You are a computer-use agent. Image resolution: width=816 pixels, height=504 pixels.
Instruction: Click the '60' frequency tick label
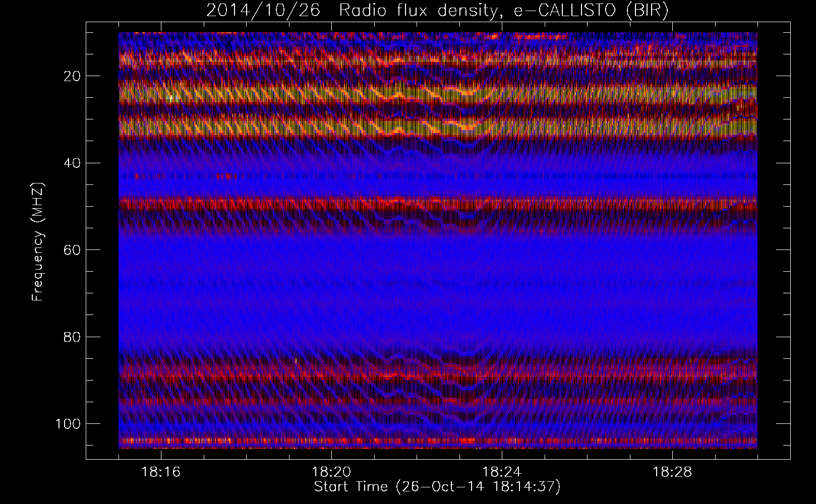tap(71, 250)
